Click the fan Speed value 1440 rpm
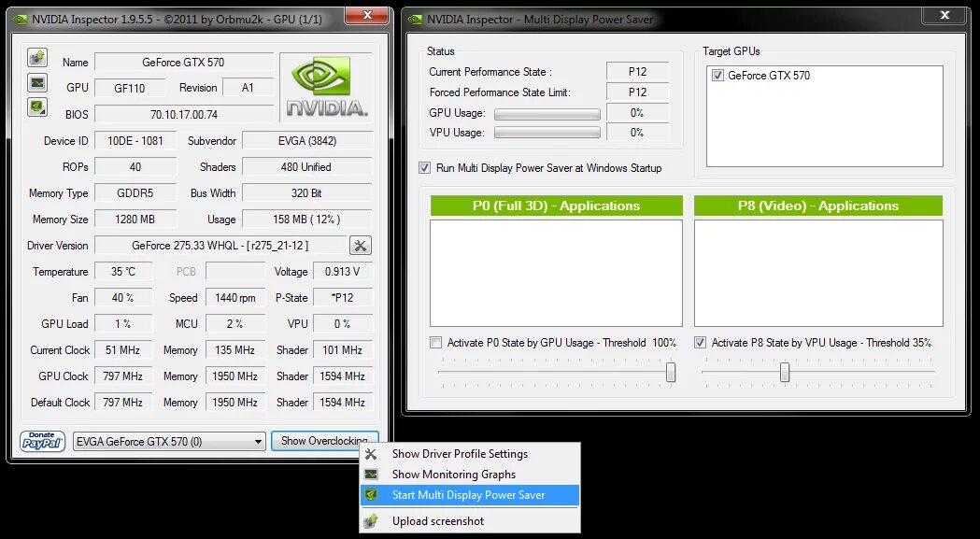The width and height of the screenshot is (980, 539). [x=235, y=298]
